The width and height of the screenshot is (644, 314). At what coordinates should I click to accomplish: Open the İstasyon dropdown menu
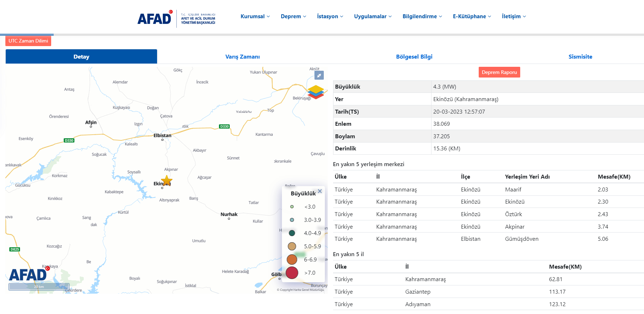point(330,16)
